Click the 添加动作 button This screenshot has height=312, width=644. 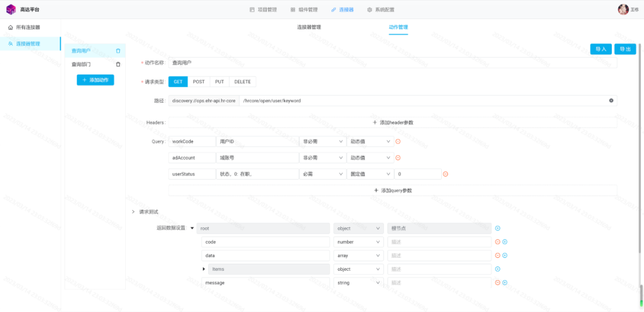95,80
